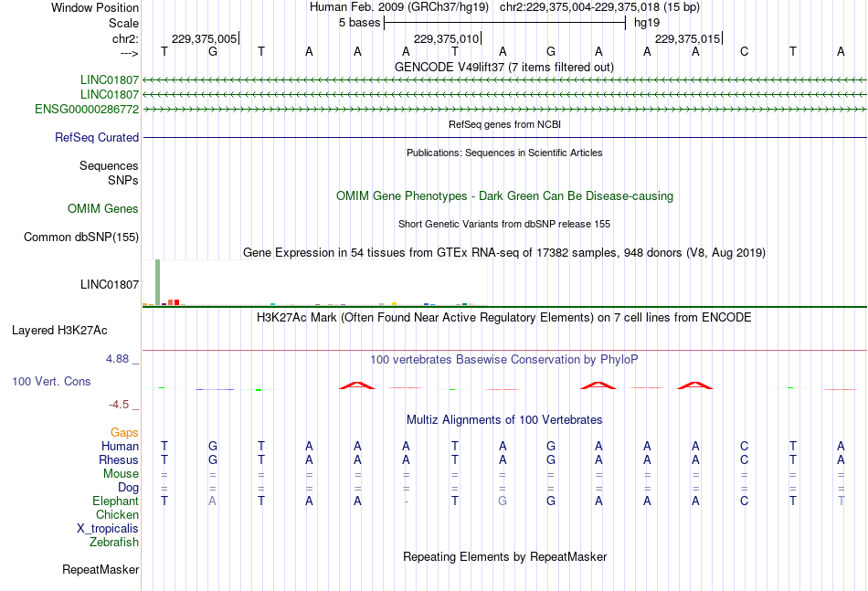
Task: Select the Rhesus alignment row label
Action: [x=119, y=459]
